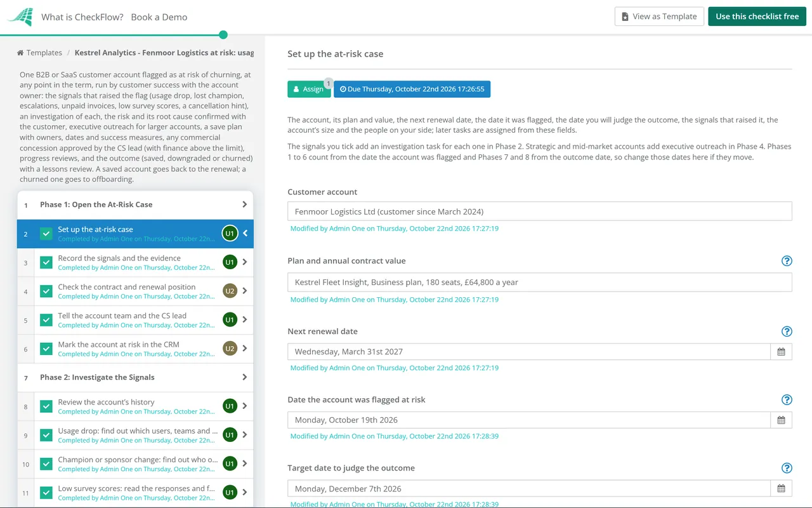Click the Assign button
The width and height of the screenshot is (812, 508).
pyautogui.click(x=309, y=89)
